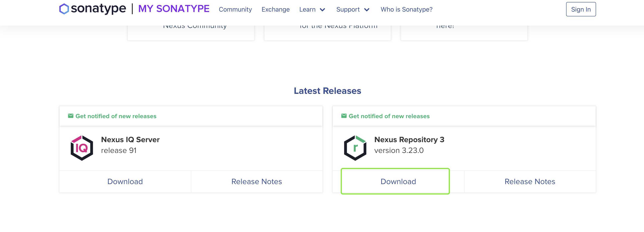The height and width of the screenshot is (232, 644).
Task: Click the 'release 91' text
Action: pyautogui.click(x=119, y=151)
